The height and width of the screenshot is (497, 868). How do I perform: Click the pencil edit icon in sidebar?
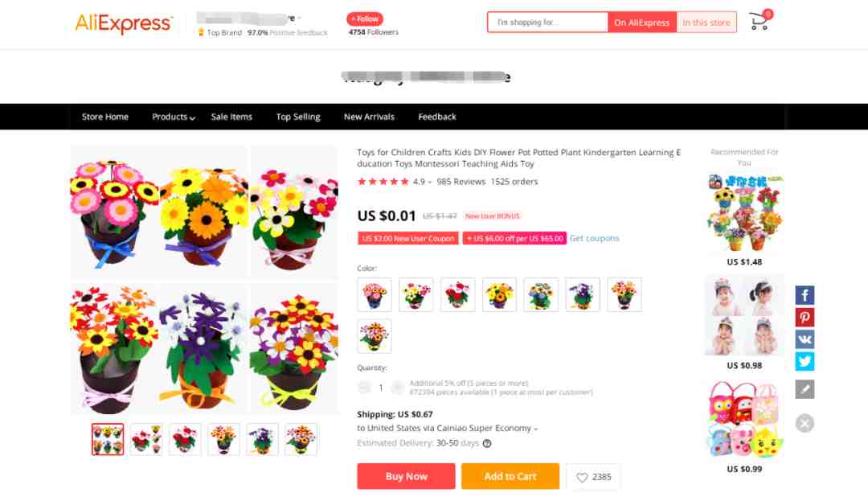805,389
